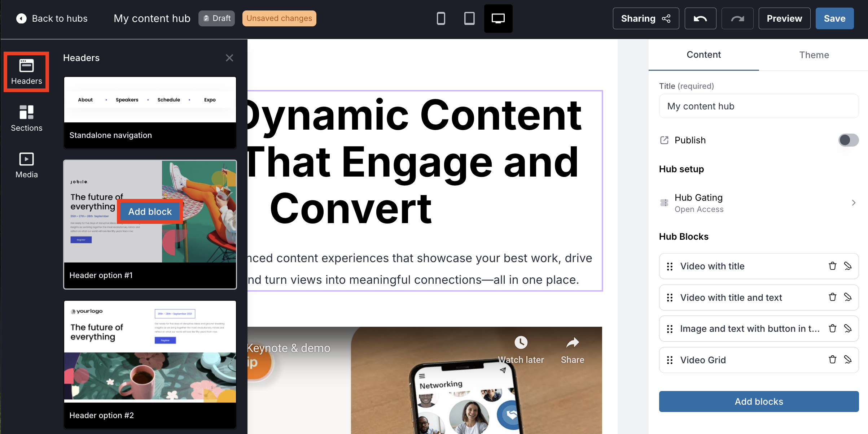Click the Add blocks button
This screenshot has width=868, height=434.
(x=759, y=402)
